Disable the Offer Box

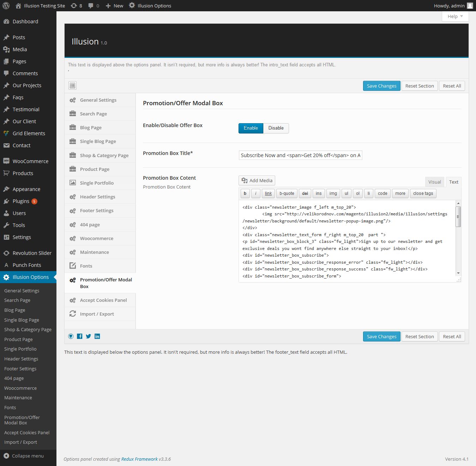click(x=276, y=128)
